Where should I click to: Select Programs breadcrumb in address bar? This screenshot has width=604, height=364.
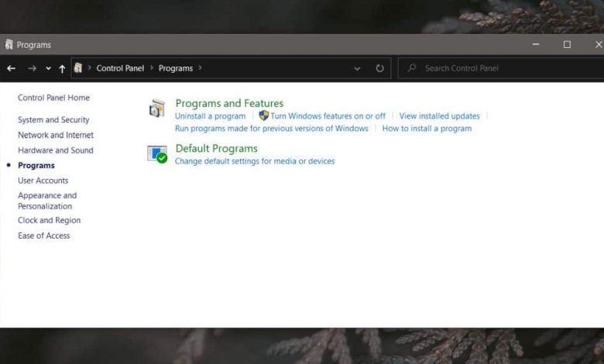[x=176, y=68]
